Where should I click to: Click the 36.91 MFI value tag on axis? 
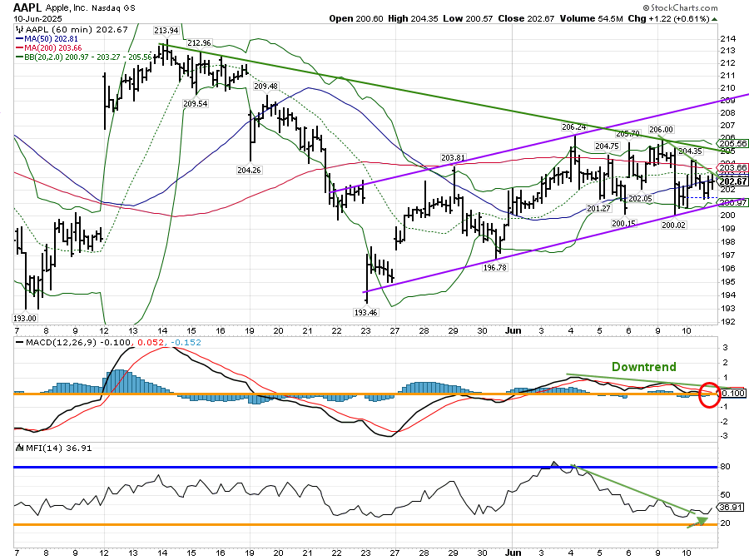point(731,507)
